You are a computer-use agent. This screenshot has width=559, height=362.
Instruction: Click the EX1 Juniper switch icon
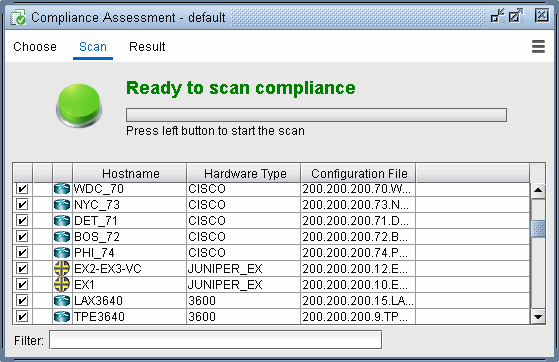point(62,285)
